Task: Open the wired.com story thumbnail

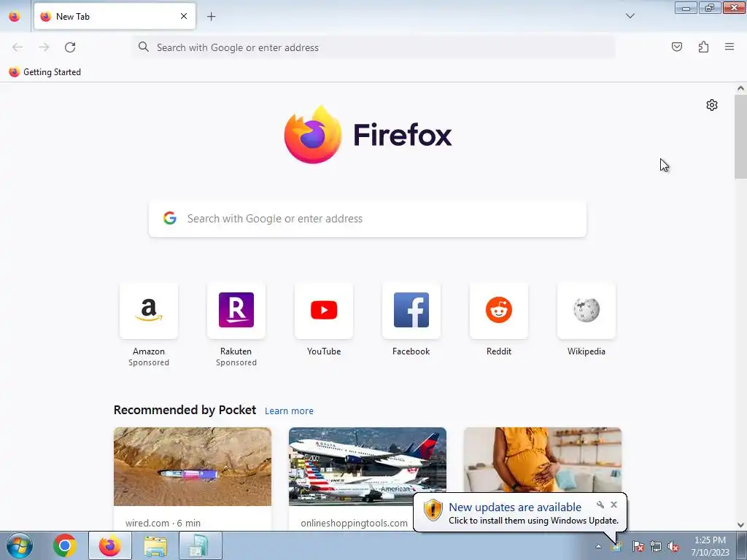Action: click(x=193, y=467)
